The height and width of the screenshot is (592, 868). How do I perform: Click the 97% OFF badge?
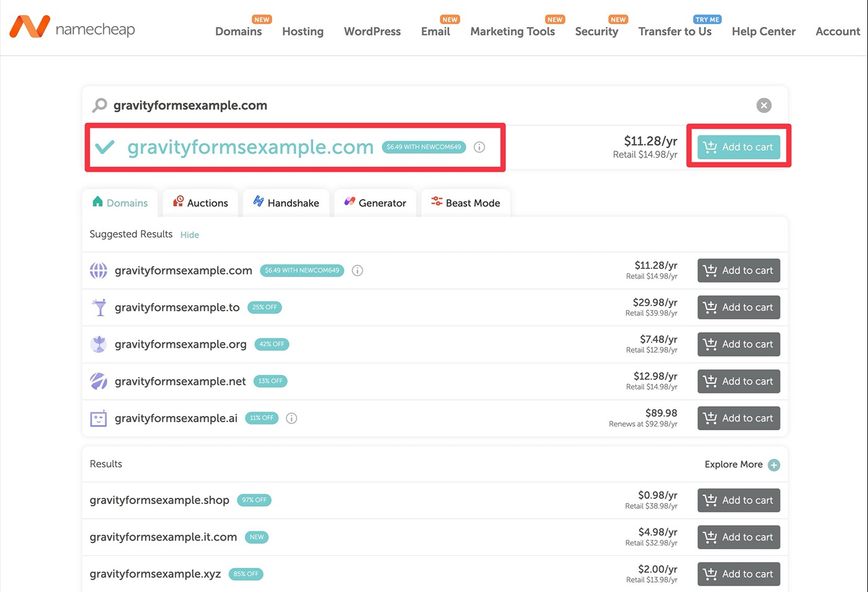[x=254, y=500]
